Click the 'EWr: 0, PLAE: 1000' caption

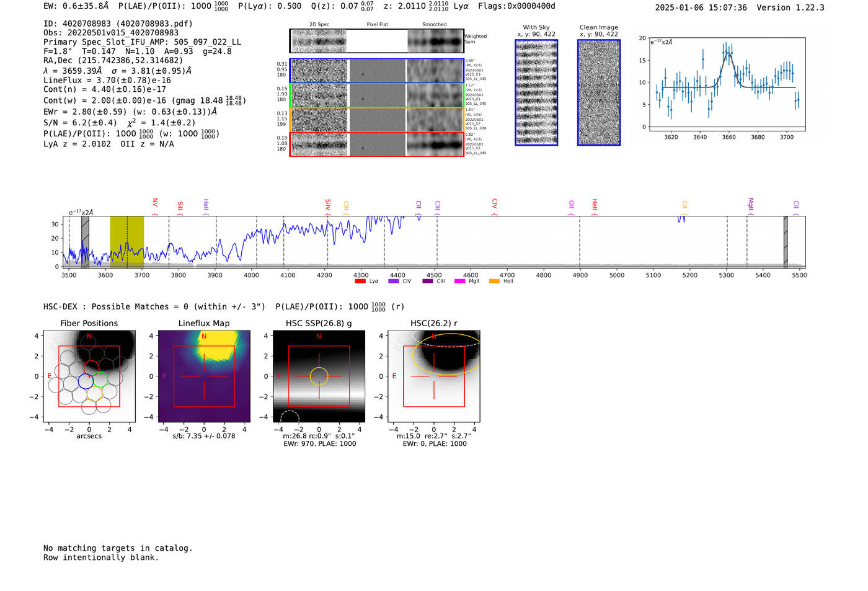click(435, 444)
